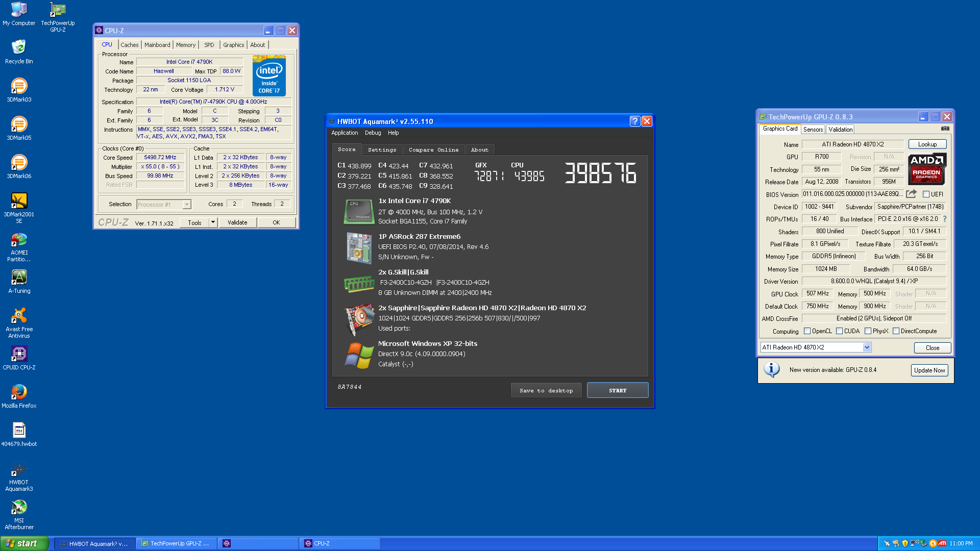Viewport: 980px width, 551px height.
Task: Open the 404679.hwbot file icon
Action: tap(19, 434)
